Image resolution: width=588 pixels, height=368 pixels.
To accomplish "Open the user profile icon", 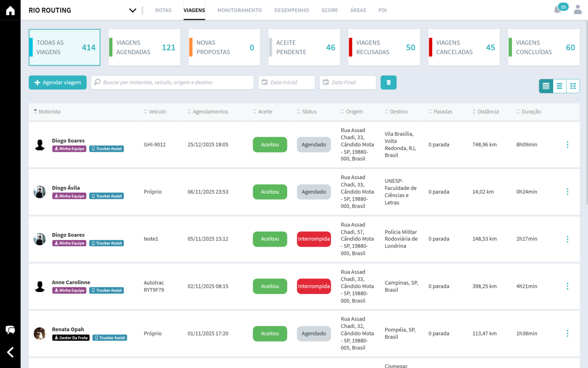I will pyautogui.click(x=577, y=10).
